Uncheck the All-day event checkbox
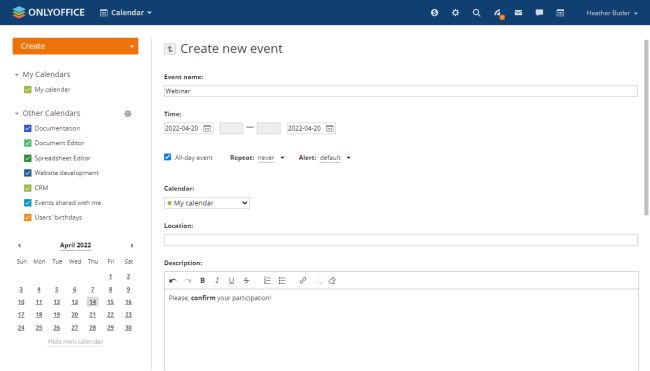The width and height of the screenshot is (650, 371). coord(167,157)
